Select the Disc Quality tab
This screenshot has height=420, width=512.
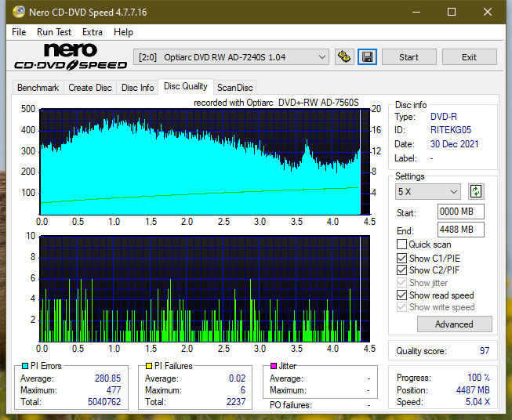pos(186,86)
